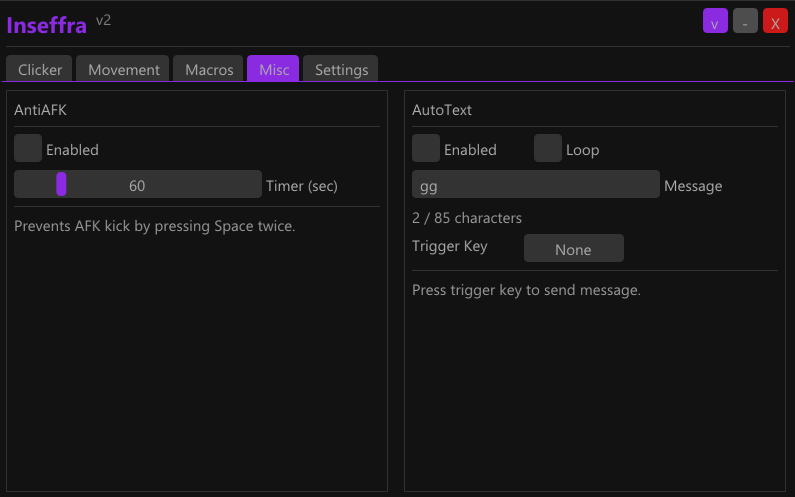The image size is (795, 497).
Task: Switch to the Clicker tab
Action: pyautogui.click(x=40, y=69)
